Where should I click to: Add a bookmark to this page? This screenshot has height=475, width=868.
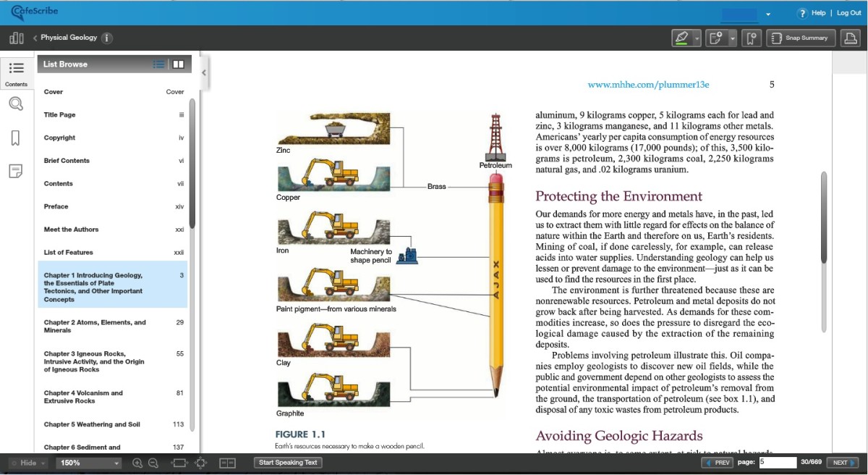[x=752, y=38]
